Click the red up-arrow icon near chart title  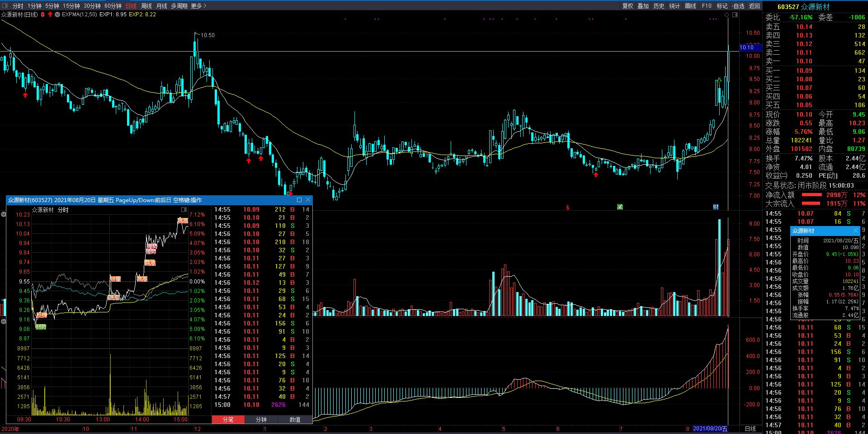[50, 14]
